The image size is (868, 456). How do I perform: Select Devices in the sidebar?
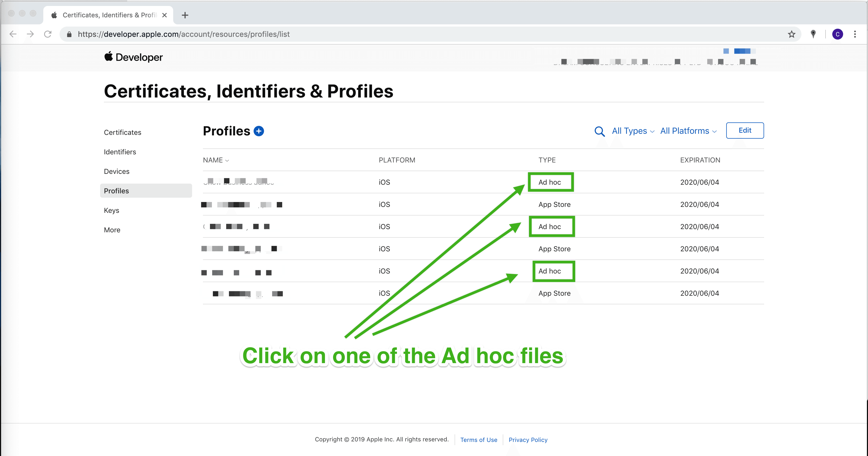pyautogui.click(x=117, y=171)
